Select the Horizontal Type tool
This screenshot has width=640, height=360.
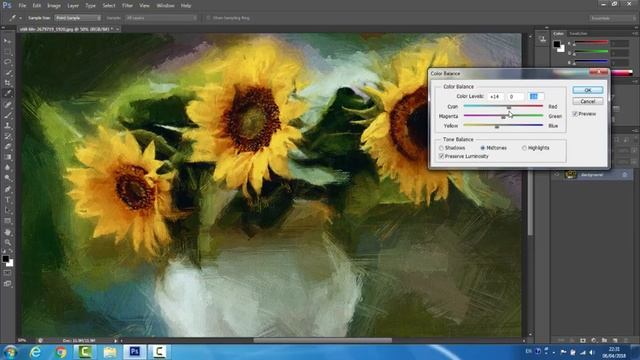click(8, 200)
